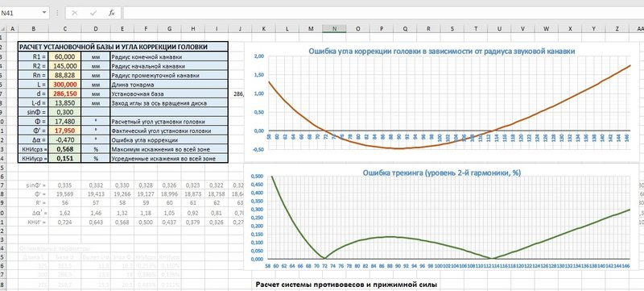Screen dimensions: 644x291
Task: Select column C header
Action: (65, 29)
